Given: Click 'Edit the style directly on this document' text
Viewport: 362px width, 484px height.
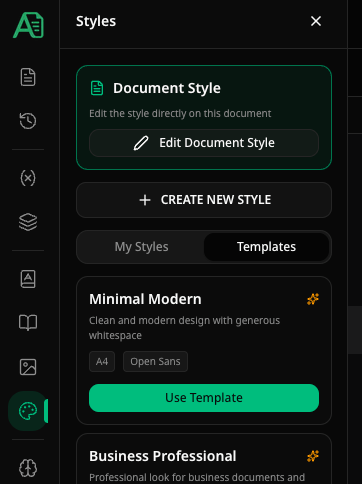Looking at the screenshot, I should 180,114.
